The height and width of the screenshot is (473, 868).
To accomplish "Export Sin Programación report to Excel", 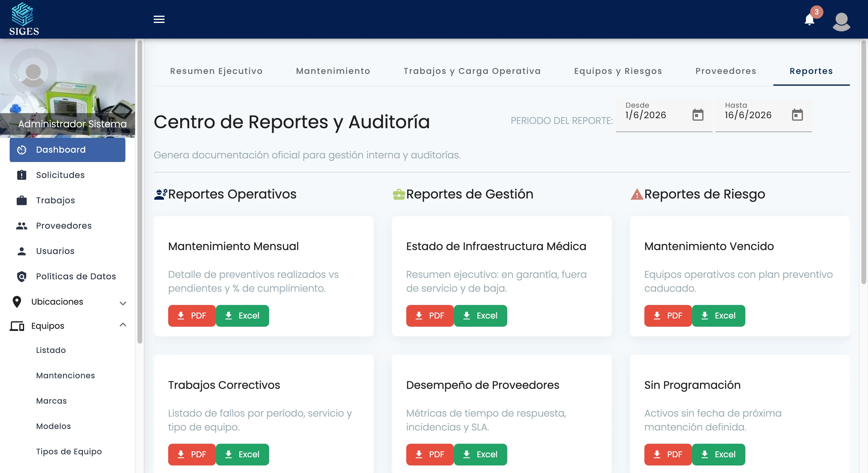I will coord(719,454).
